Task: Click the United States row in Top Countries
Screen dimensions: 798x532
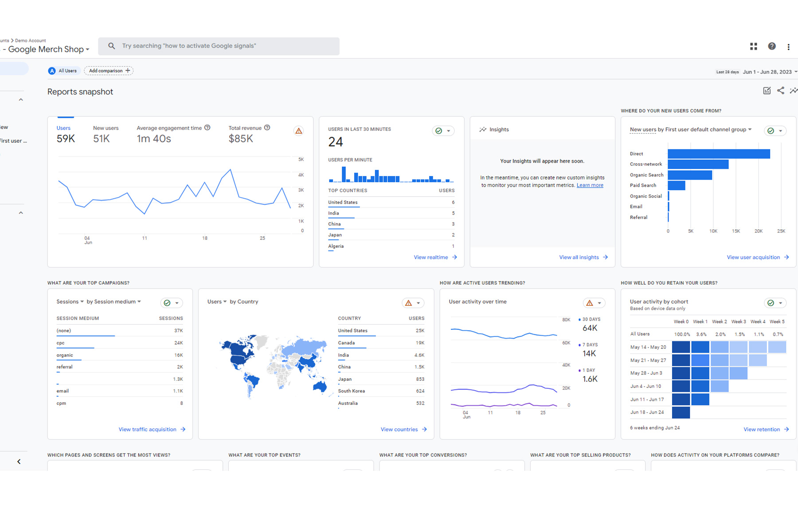Action: point(391,202)
